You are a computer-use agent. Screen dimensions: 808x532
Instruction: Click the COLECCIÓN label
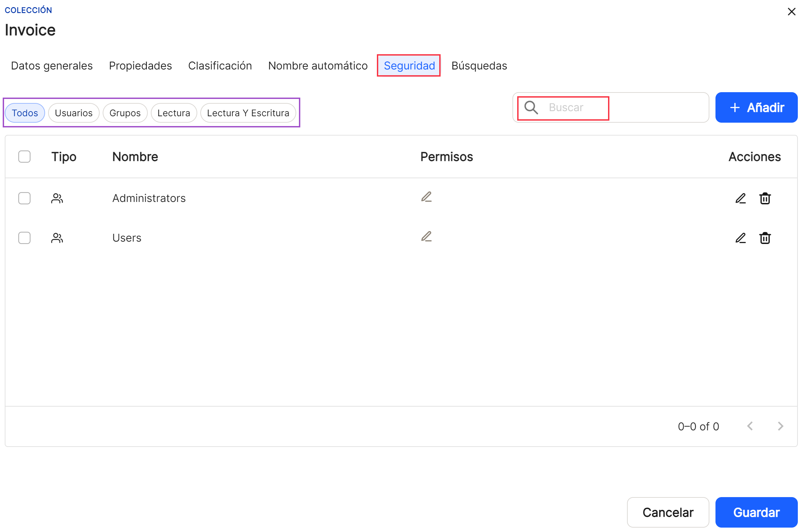(28, 10)
